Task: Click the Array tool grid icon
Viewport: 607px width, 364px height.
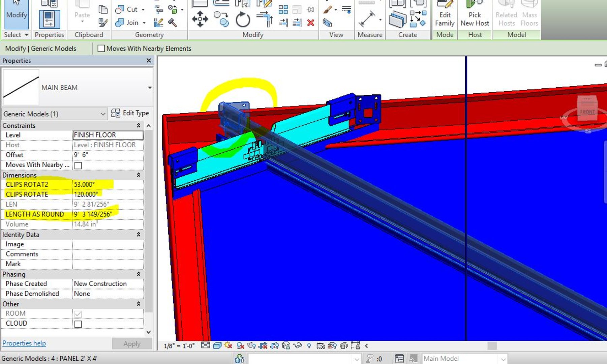Action: click(283, 9)
